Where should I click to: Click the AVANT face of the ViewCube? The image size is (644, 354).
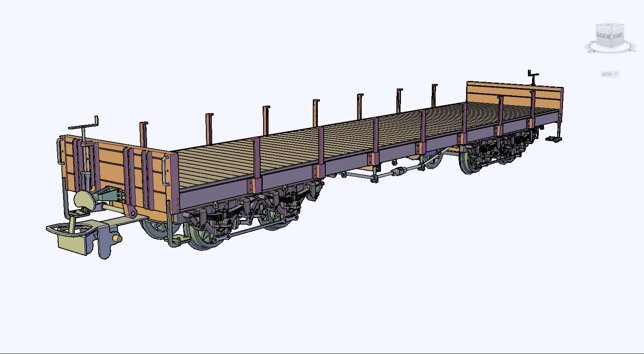[x=618, y=35]
